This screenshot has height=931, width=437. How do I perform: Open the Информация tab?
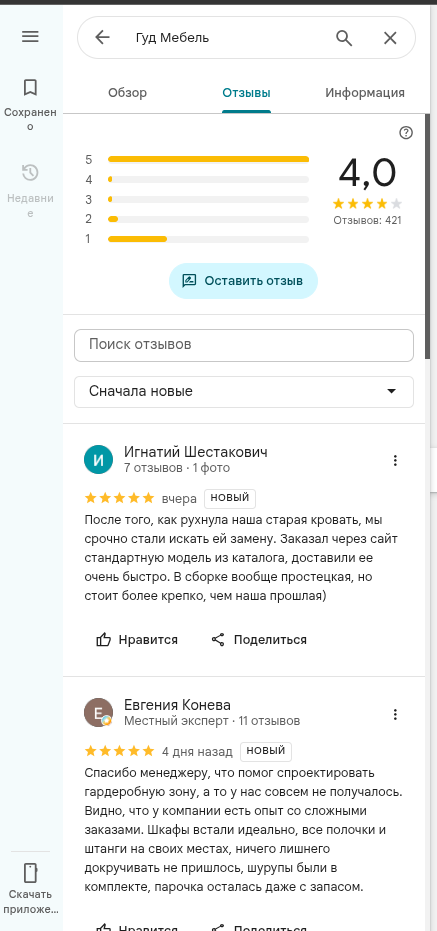[365, 93]
